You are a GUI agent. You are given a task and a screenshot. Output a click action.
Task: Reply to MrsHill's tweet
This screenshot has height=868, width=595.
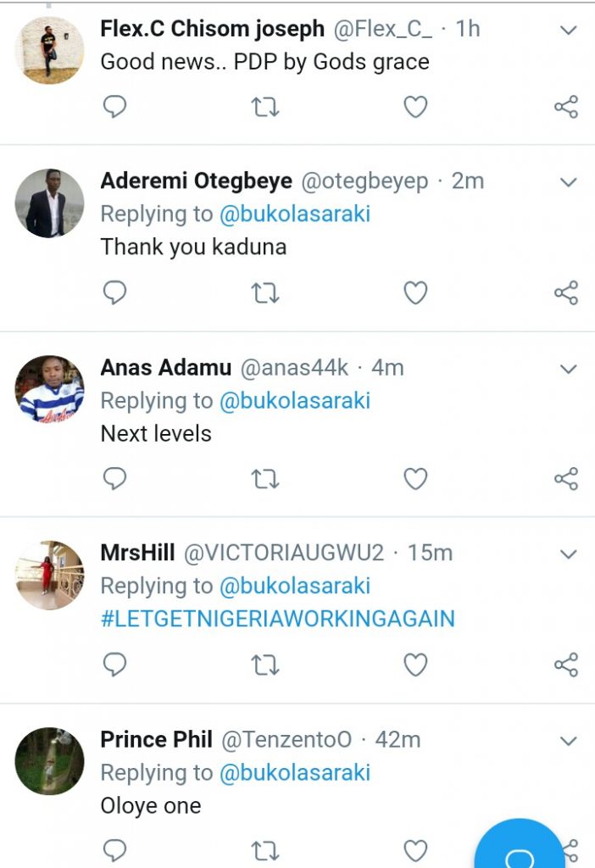click(x=114, y=665)
